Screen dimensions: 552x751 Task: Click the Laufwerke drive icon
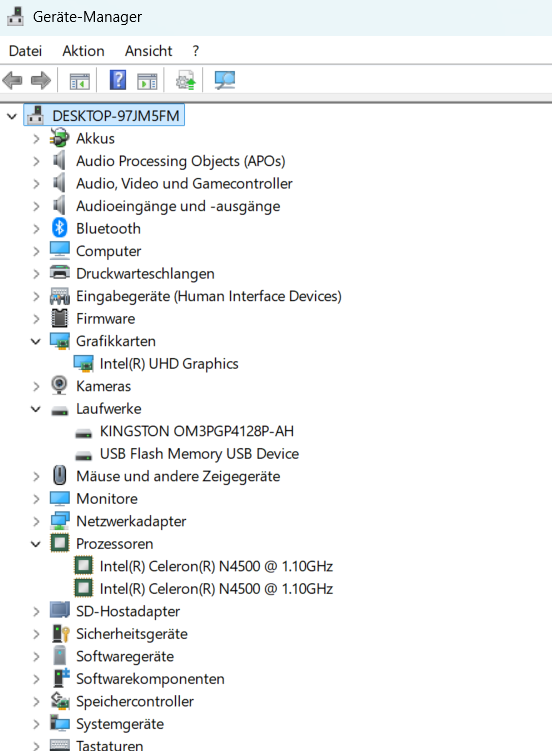(x=59, y=410)
